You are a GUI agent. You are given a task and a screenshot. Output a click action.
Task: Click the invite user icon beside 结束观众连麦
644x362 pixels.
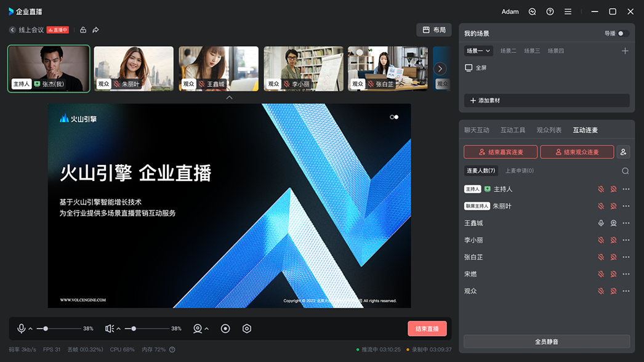[x=623, y=152]
